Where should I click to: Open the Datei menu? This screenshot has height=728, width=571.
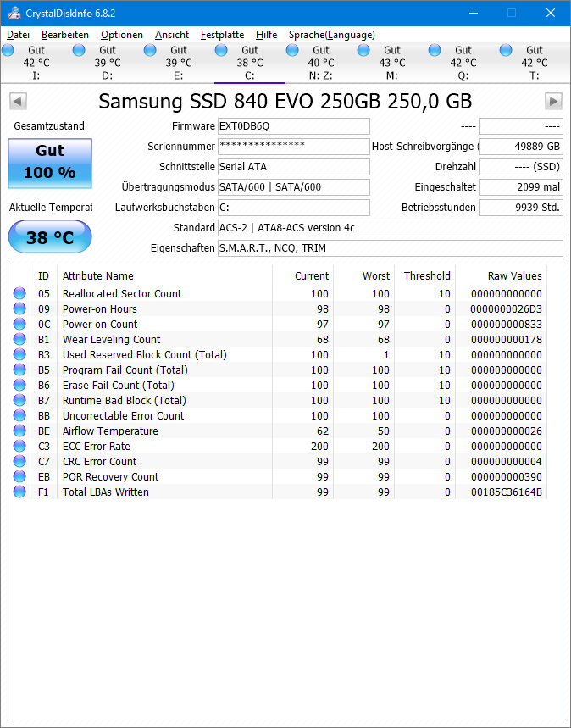point(18,35)
